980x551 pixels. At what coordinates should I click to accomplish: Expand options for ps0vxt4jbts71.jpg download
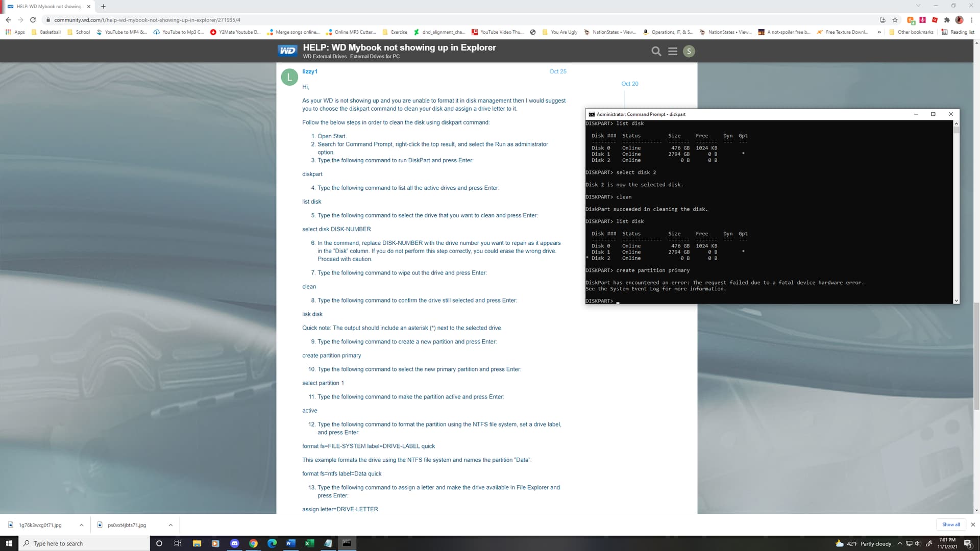(170, 525)
